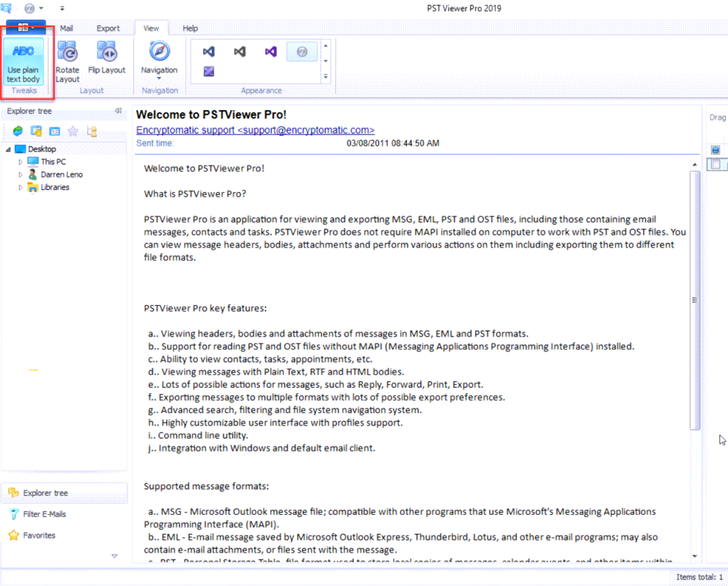
Task: Select Desktop in the Explorer tree
Action: 42,149
